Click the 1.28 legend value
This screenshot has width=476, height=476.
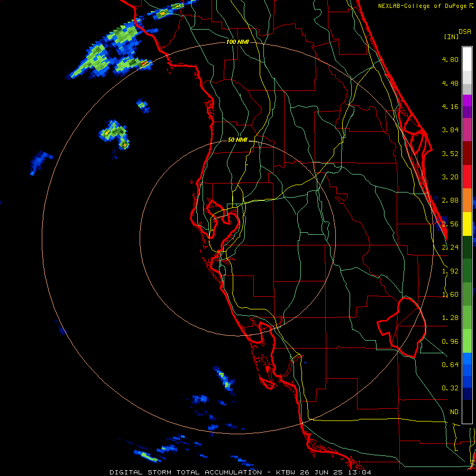click(450, 318)
